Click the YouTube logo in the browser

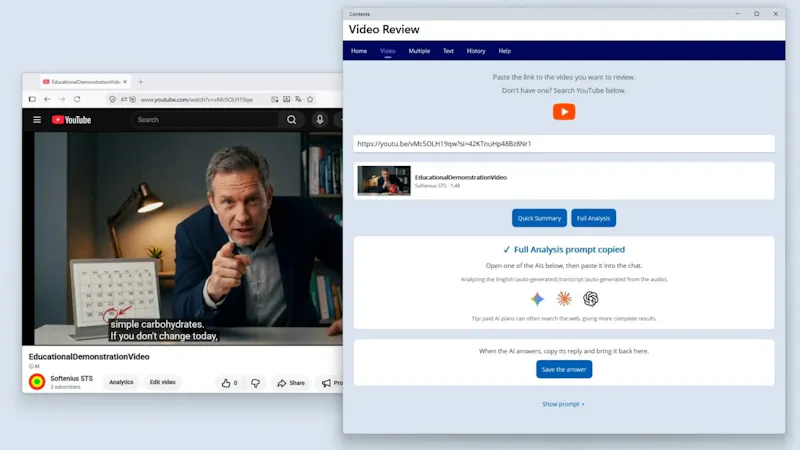coord(71,120)
